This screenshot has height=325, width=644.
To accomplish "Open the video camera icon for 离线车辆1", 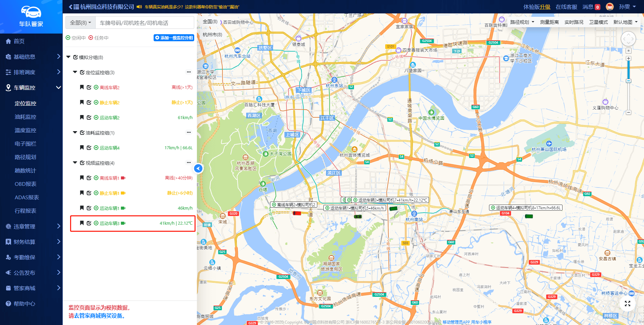I will point(123,178).
